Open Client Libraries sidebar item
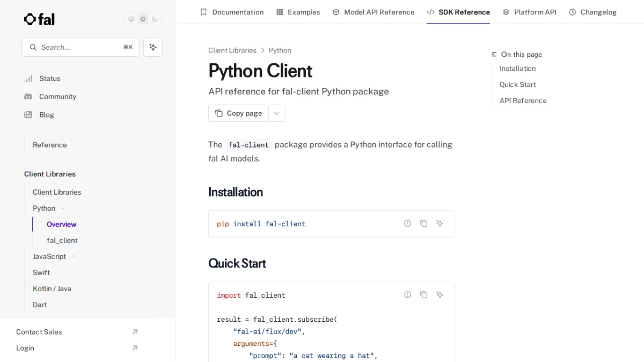Viewport: 644px width, 362px height. (57, 192)
